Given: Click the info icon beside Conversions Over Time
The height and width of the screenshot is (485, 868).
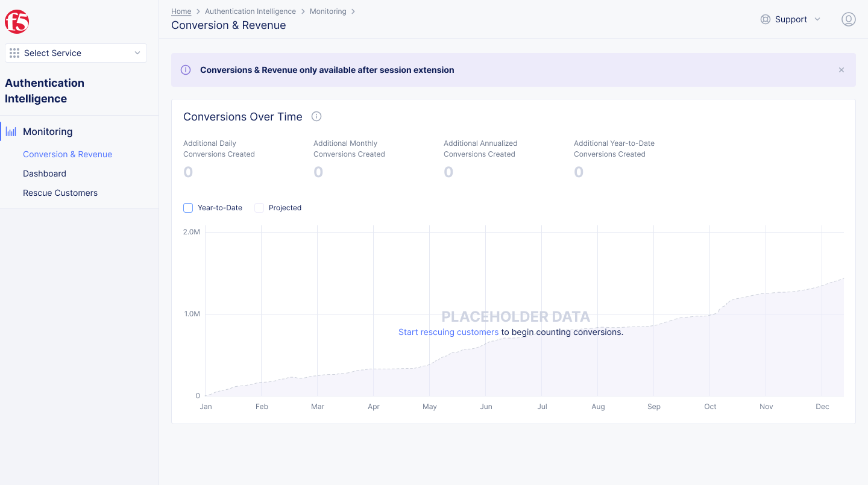Looking at the screenshot, I should point(316,116).
